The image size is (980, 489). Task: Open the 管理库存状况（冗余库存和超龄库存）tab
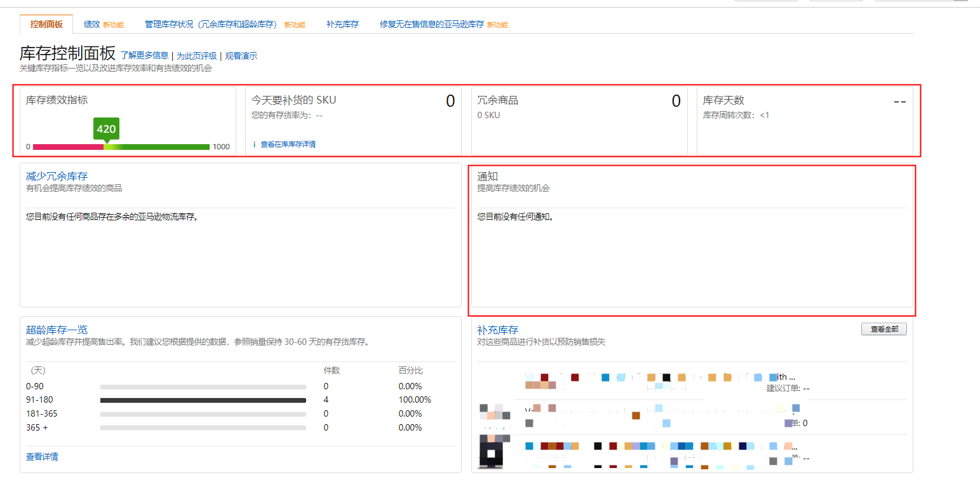coord(211,24)
